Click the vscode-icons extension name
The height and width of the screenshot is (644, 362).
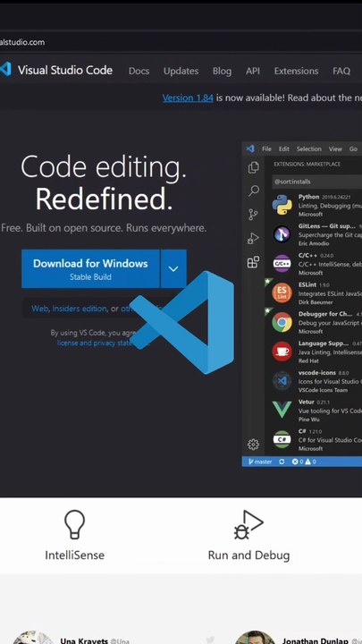[x=316, y=372]
